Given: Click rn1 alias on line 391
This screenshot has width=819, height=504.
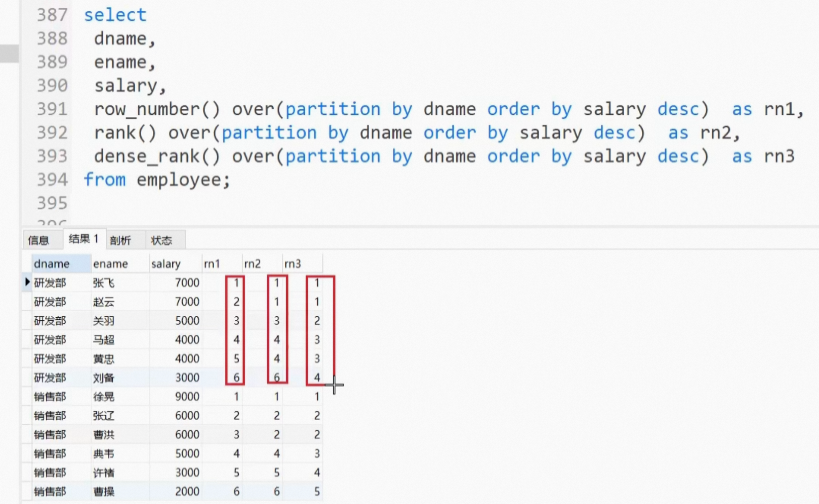Looking at the screenshot, I should click(x=779, y=109).
